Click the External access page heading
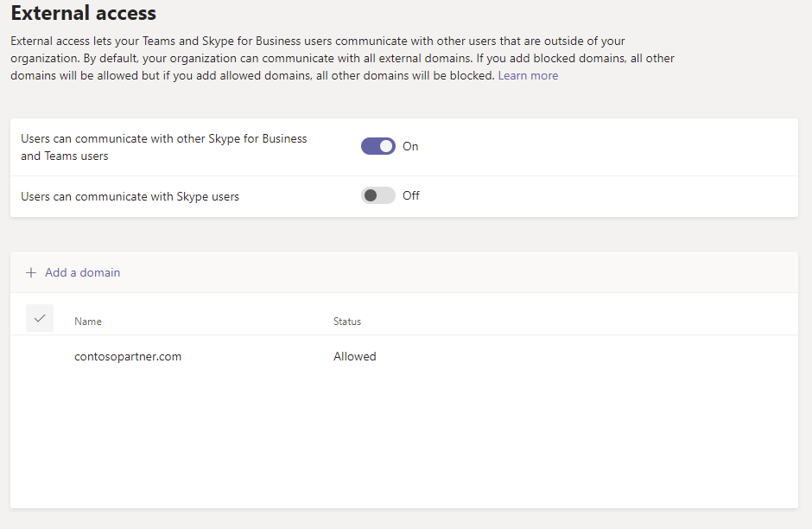The height and width of the screenshot is (529, 812). 84,14
